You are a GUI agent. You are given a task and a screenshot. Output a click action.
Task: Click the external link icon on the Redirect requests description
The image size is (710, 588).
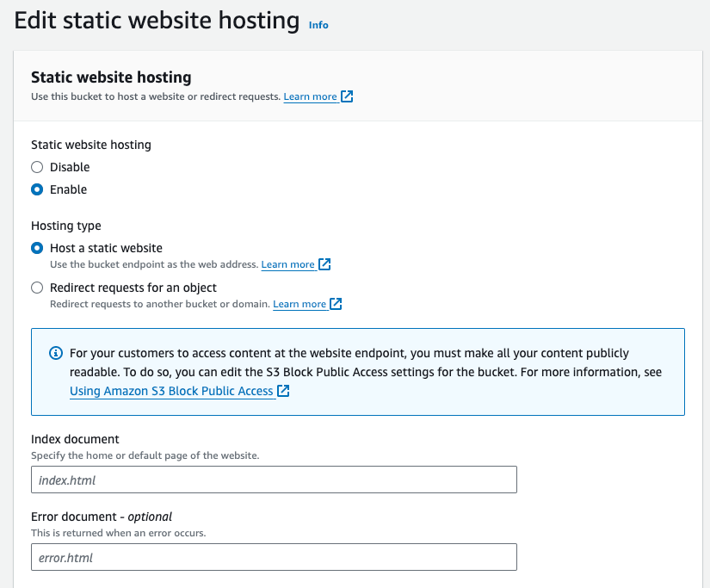point(336,304)
